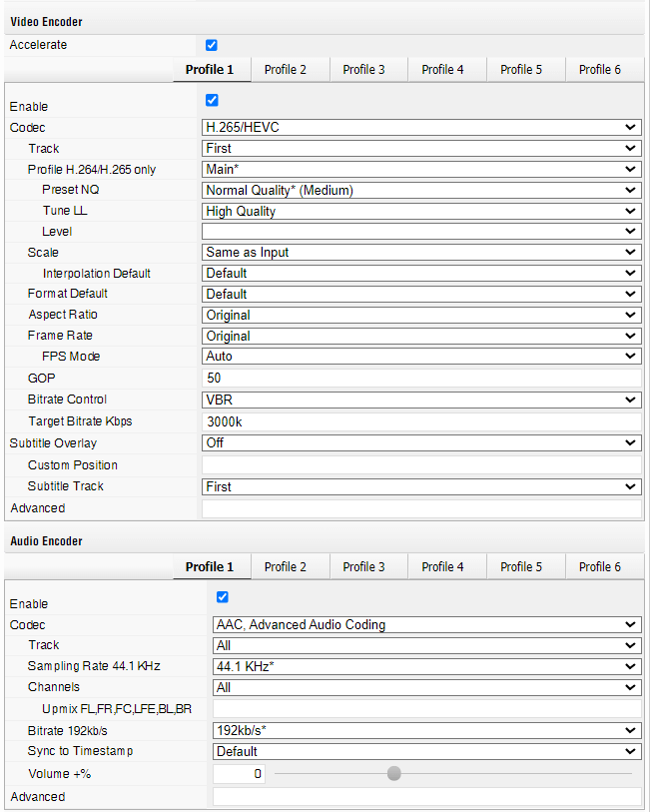Open the audio Bitrate 192kb/s dropdown
Screen dimensions: 650x812
(x=426, y=730)
